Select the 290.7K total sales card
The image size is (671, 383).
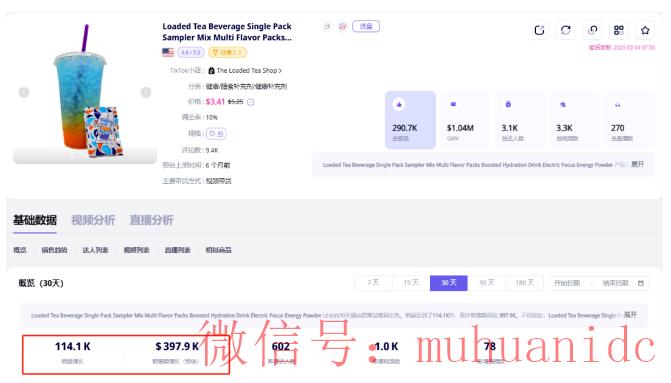(x=410, y=120)
